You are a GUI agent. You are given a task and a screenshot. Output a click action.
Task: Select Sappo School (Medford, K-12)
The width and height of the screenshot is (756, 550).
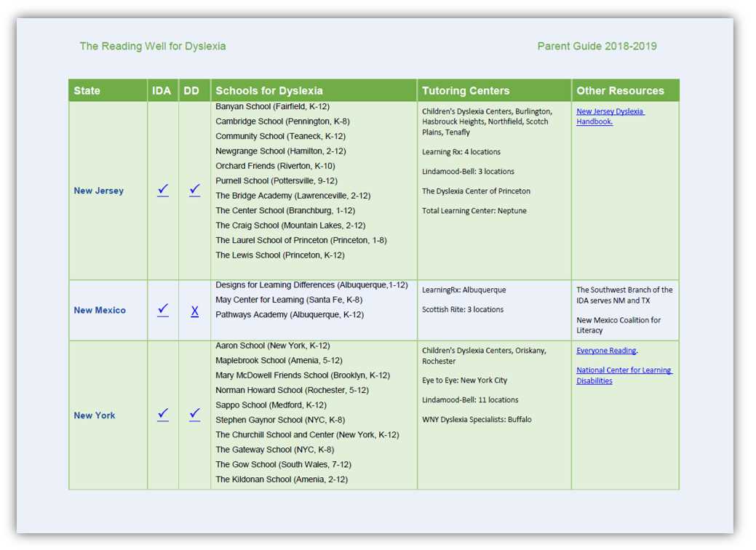tap(271, 405)
